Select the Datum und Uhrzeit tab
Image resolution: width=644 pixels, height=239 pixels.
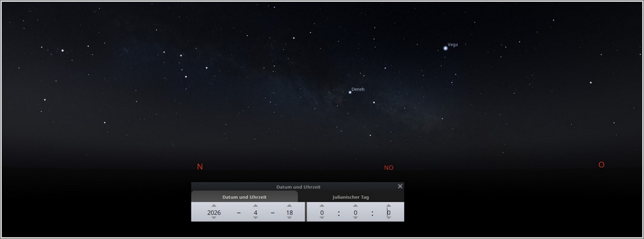[x=245, y=197]
